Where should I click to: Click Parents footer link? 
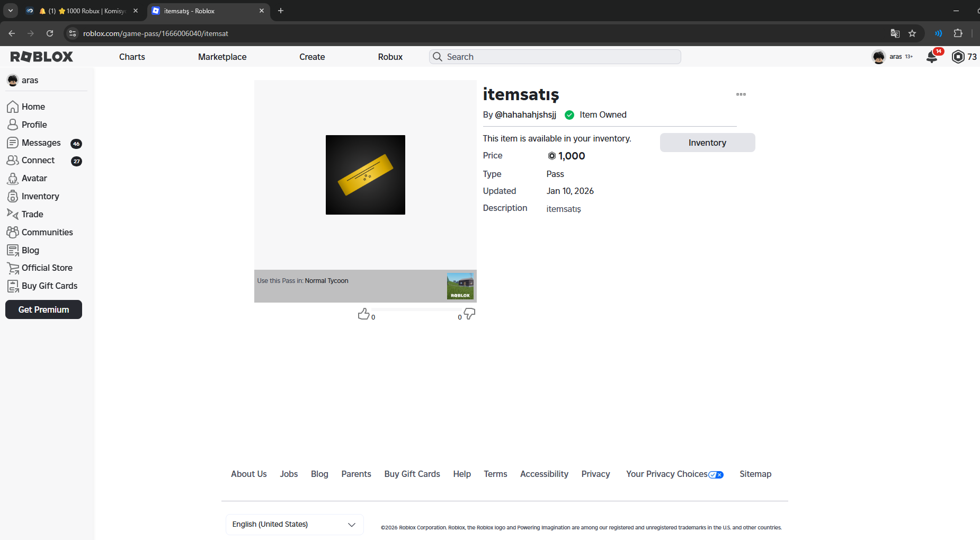(x=356, y=474)
